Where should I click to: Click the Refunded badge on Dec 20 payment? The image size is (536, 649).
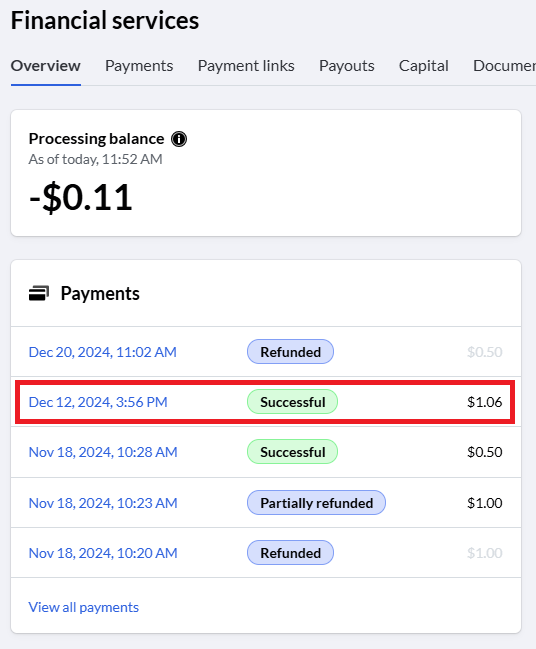coord(290,352)
